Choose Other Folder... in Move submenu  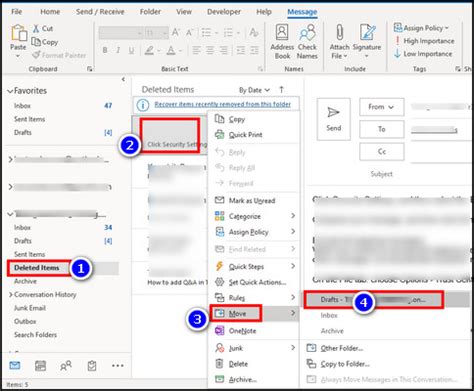[385, 348]
